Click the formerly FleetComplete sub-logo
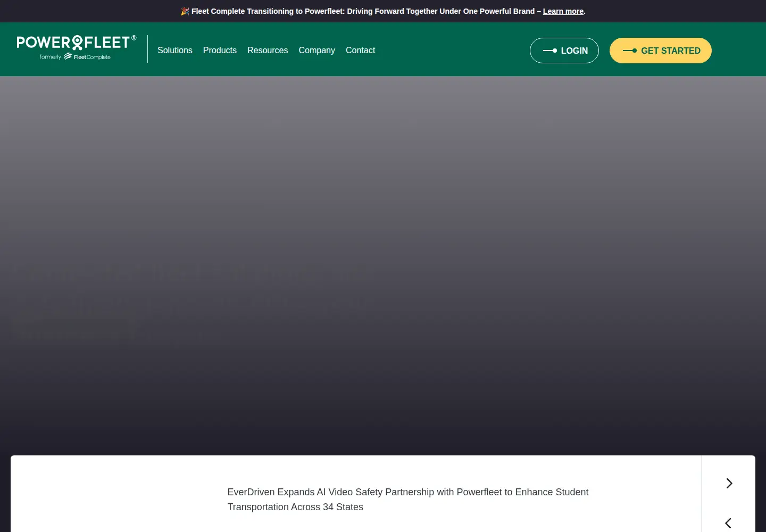The height and width of the screenshot is (532, 766). click(75, 56)
